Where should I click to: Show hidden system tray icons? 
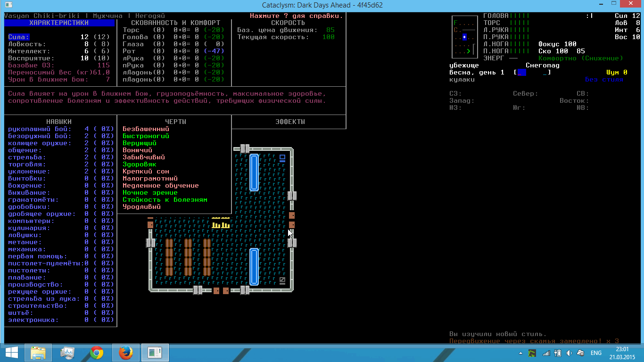(521, 353)
